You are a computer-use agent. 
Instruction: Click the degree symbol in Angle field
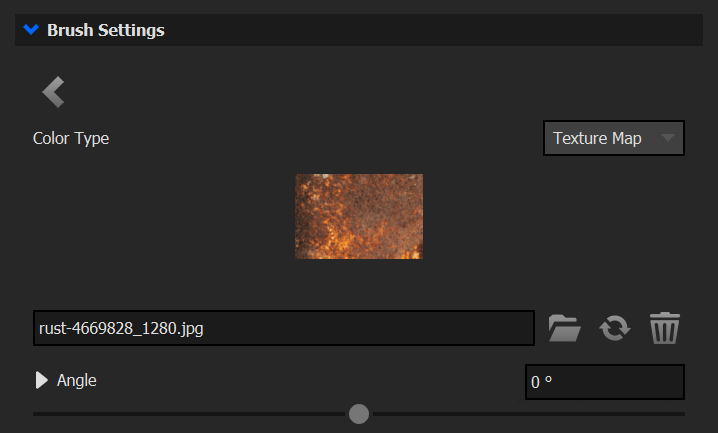549,379
